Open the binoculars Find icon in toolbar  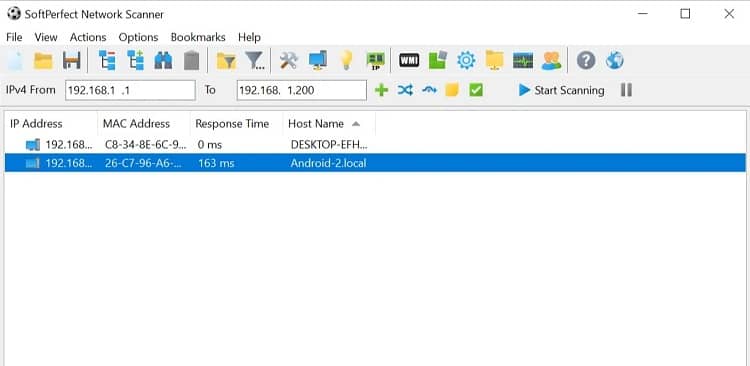coord(163,61)
